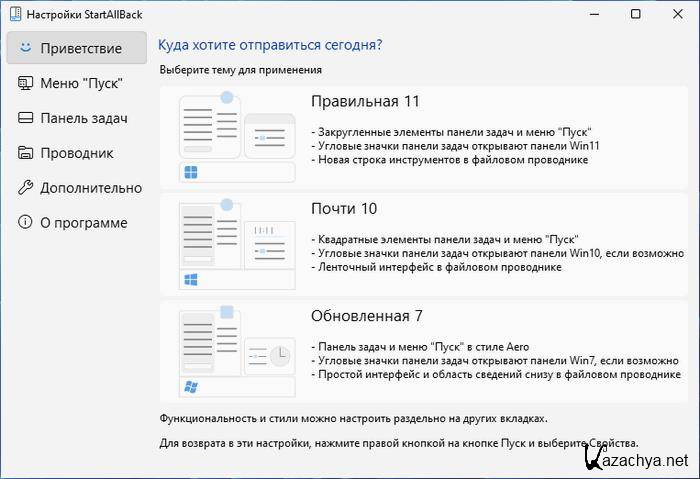
Task: Click the info icon for О программе
Action: 25,223
